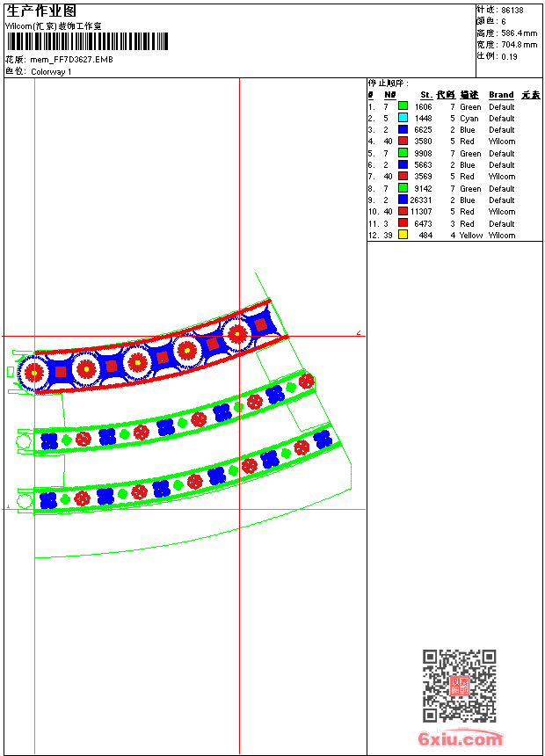
Task: Select stitch count '9142'
Action: click(x=424, y=189)
